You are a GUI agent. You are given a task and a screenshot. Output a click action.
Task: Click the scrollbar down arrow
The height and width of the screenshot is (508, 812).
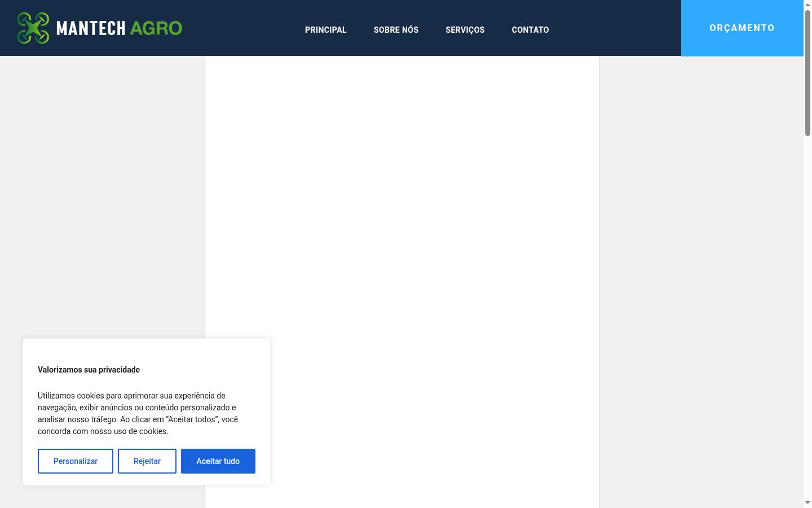coord(807,503)
